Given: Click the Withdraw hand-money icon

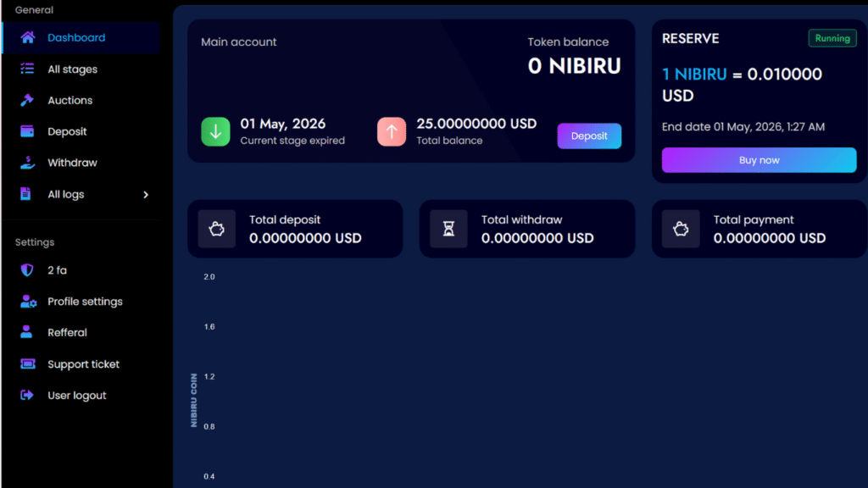Looking at the screenshot, I should point(28,163).
